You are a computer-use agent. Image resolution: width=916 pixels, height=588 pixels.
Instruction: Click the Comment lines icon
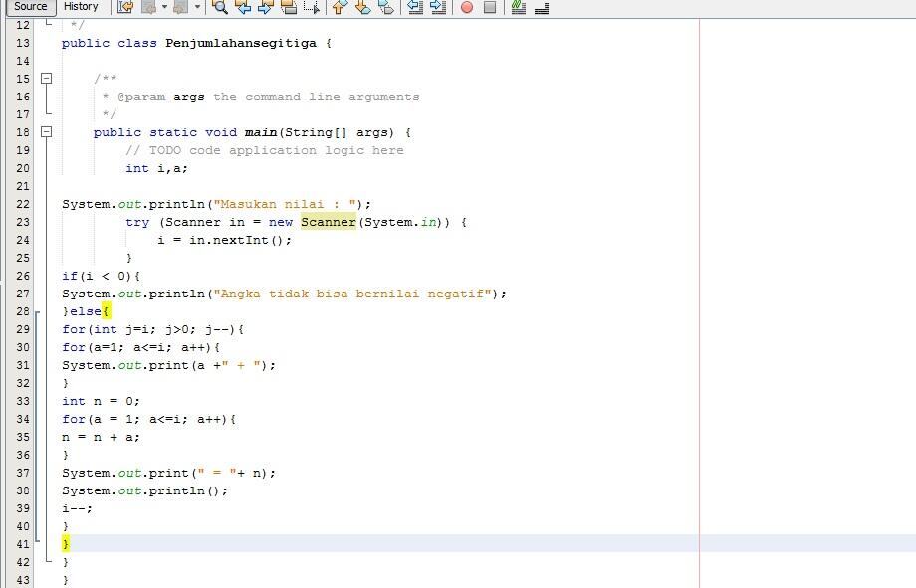[518, 7]
